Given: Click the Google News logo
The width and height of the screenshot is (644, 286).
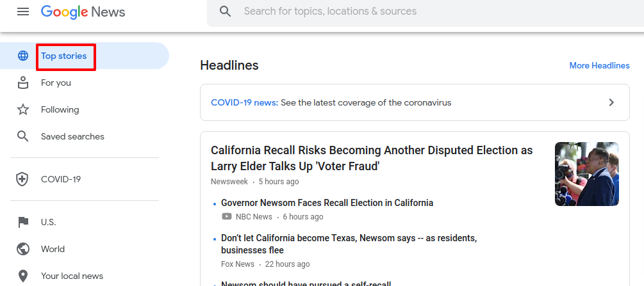Looking at the screenshot, I should [83, 12].
